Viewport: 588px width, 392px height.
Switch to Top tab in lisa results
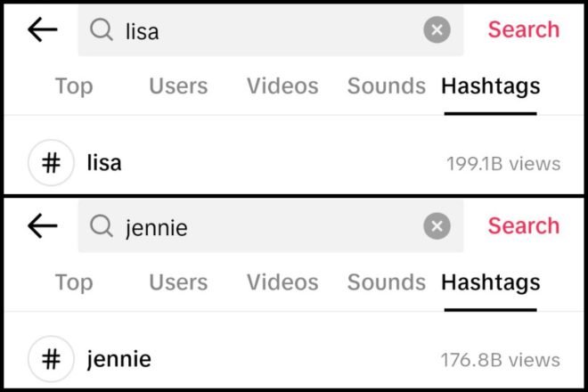point(74,86)
